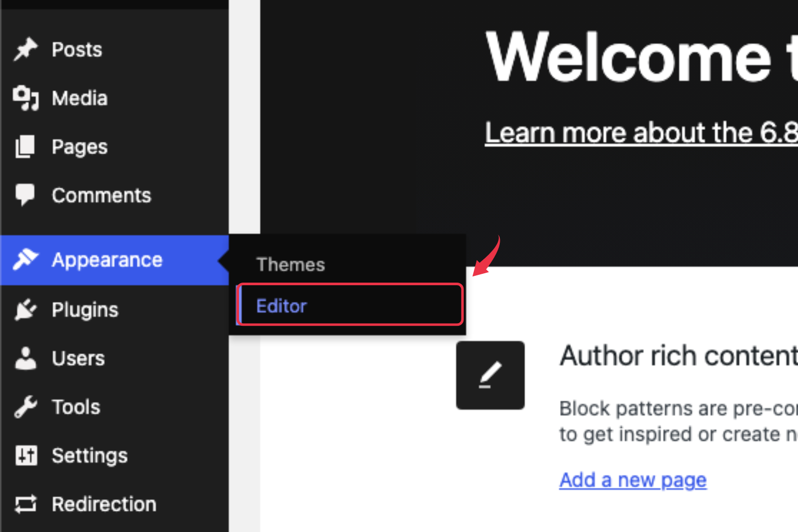
Task: Click the Learn more about 6.8 link
Action: click(x=639, y=132)
